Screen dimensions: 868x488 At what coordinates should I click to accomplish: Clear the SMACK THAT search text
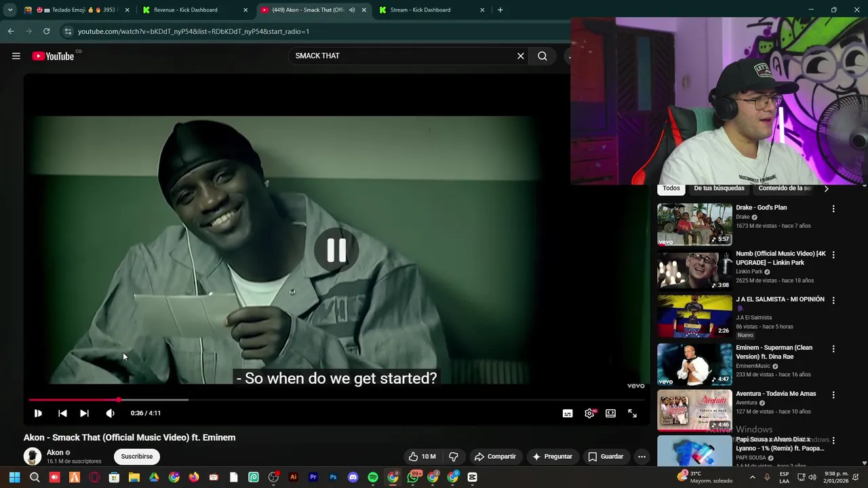coord(521,56)
